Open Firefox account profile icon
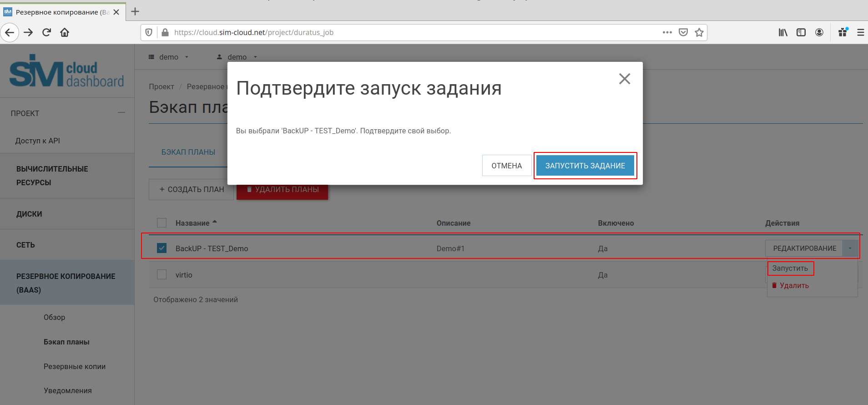The width and height of the screenshot is (868, 405). click(x=819, y=32)
